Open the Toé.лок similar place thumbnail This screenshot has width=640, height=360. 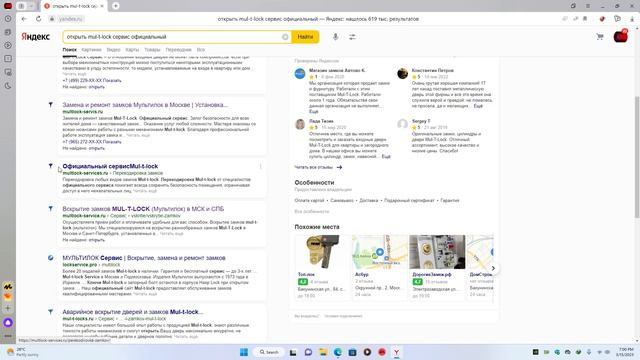(x=322, y=251)
